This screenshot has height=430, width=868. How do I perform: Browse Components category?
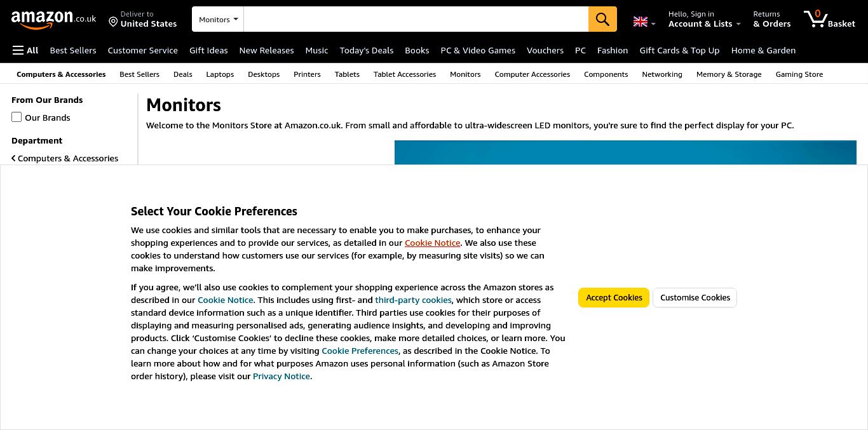(x=606, y=74)
